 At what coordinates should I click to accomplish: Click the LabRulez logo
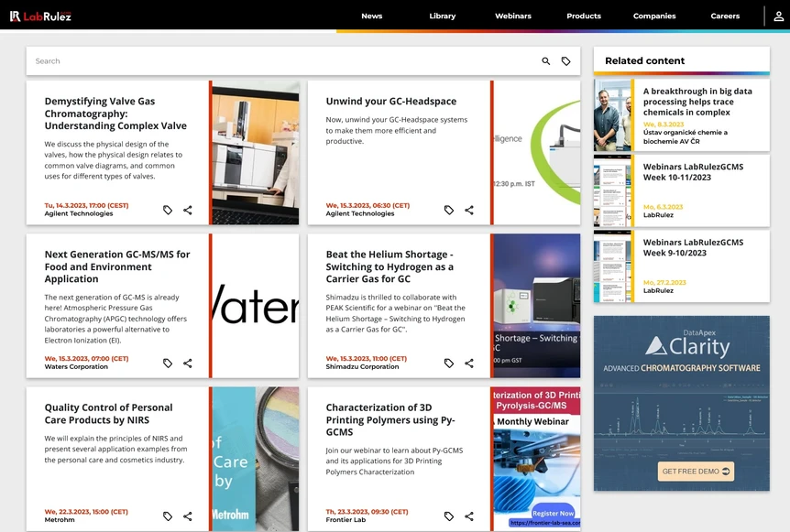pyautogui.click(x=40, y=16)
